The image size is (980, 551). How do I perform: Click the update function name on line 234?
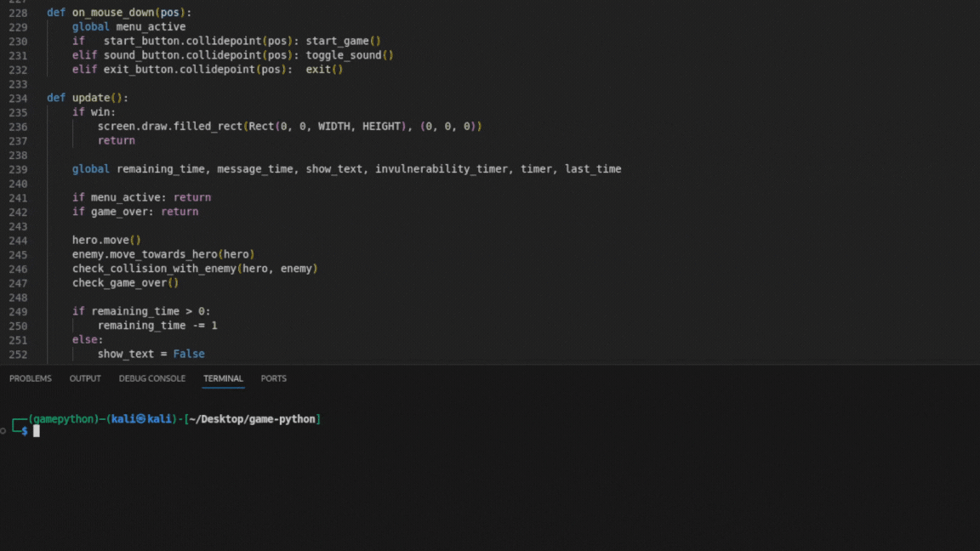[x=91, y=98]
